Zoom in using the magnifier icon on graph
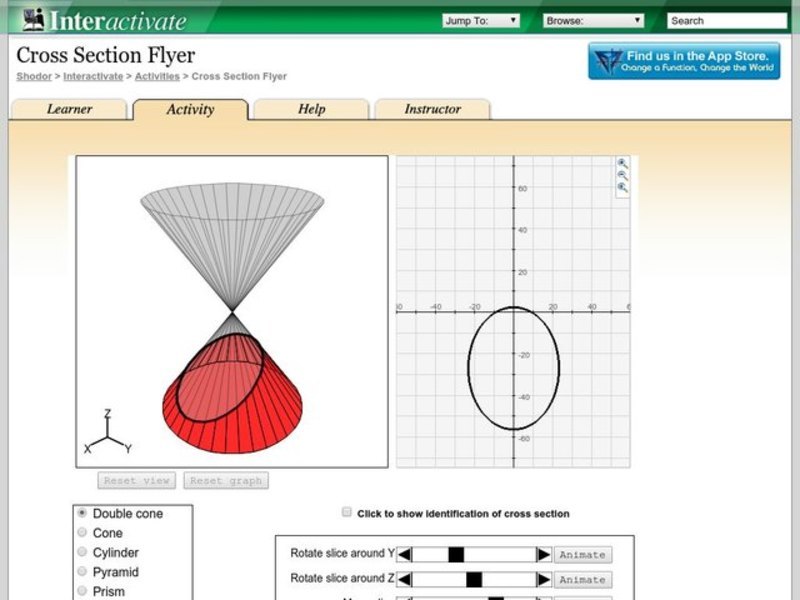800x600 pixels. [622, 162]
